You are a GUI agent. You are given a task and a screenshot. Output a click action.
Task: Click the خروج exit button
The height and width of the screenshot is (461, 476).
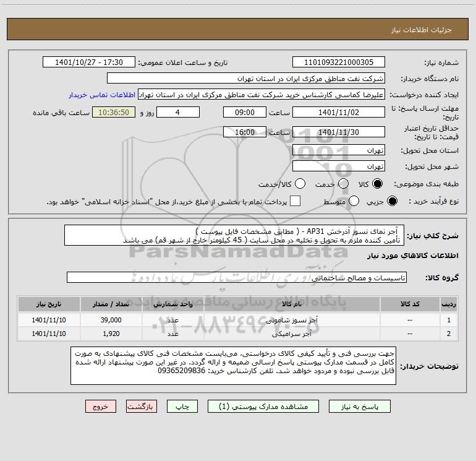[101, 407]
